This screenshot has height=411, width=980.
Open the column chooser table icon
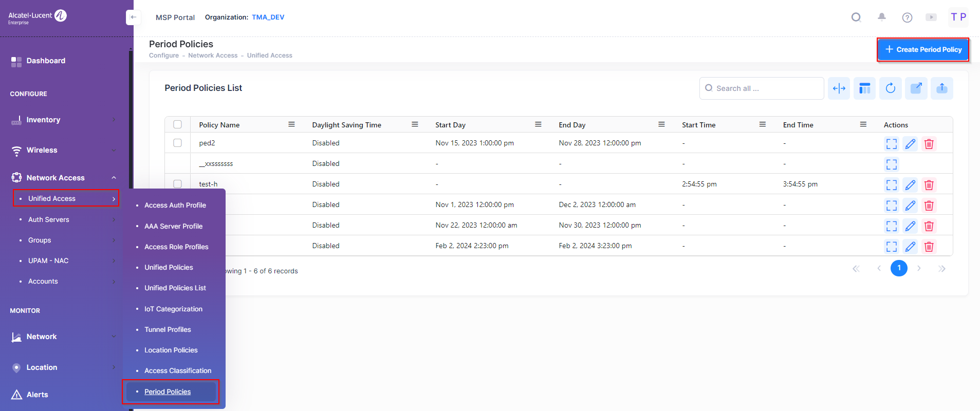(x=865, y=88)
